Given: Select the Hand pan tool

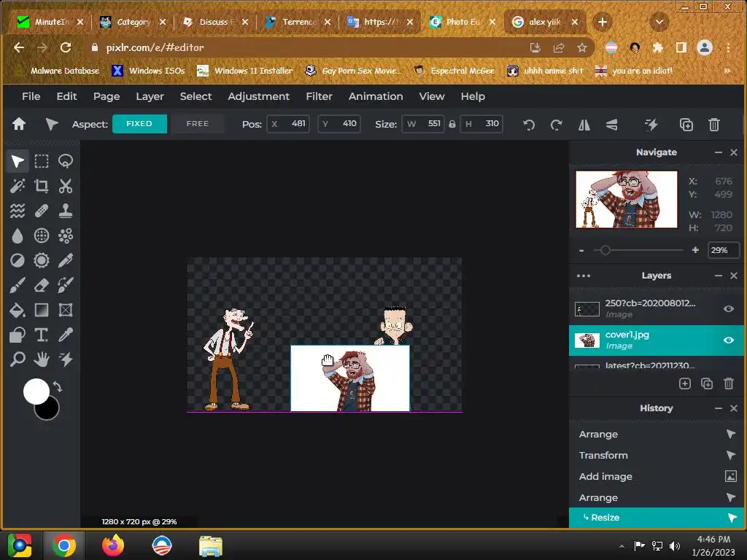Looking at the screenshot, I should click(42, 359).
